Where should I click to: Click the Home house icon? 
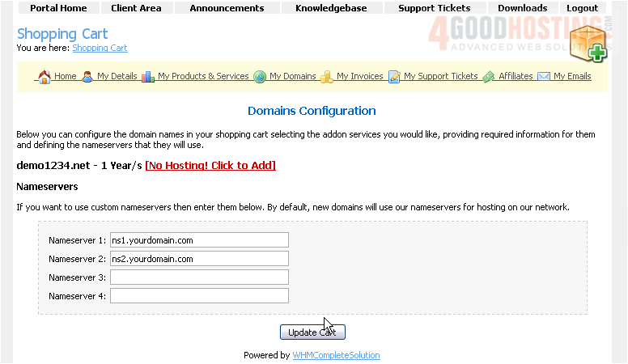click(44, 77)
